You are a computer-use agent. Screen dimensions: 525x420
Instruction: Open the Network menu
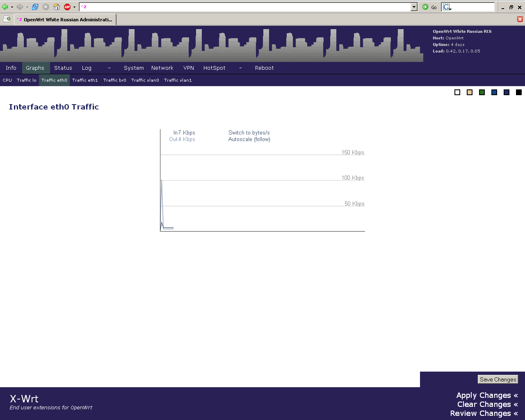click(x=162, y=68)
